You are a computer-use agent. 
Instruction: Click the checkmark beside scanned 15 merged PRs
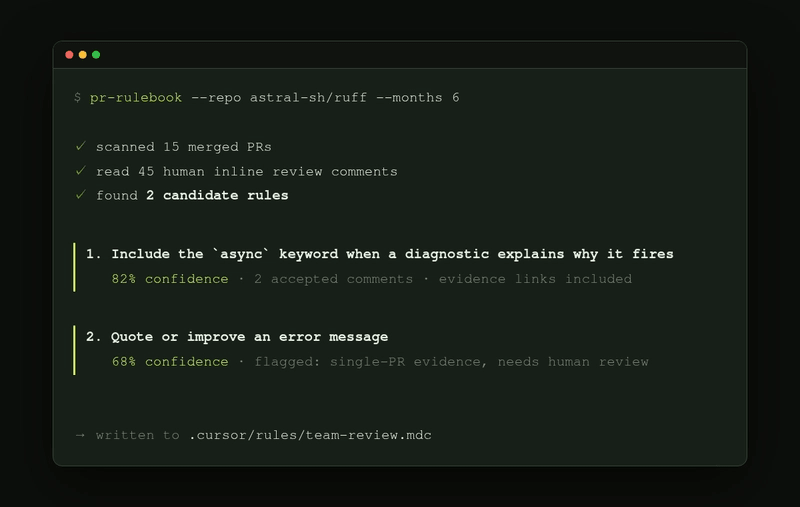[x=81, y=146]
